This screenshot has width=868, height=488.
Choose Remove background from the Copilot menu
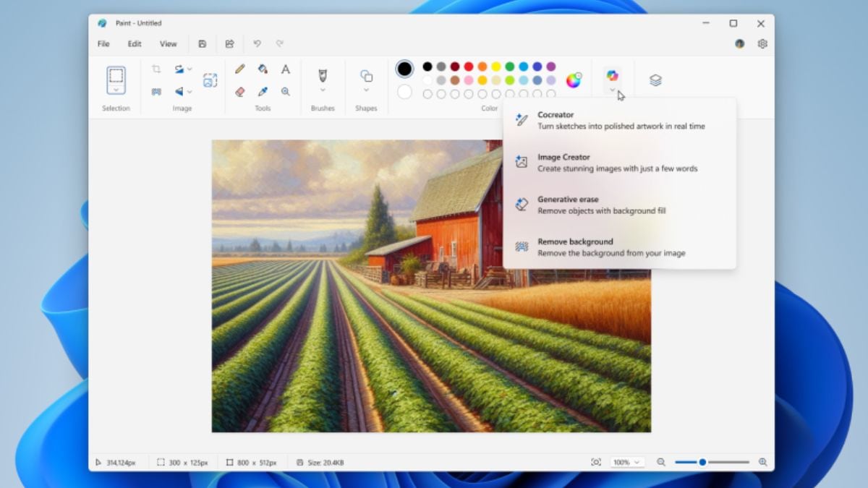point(620,247)
